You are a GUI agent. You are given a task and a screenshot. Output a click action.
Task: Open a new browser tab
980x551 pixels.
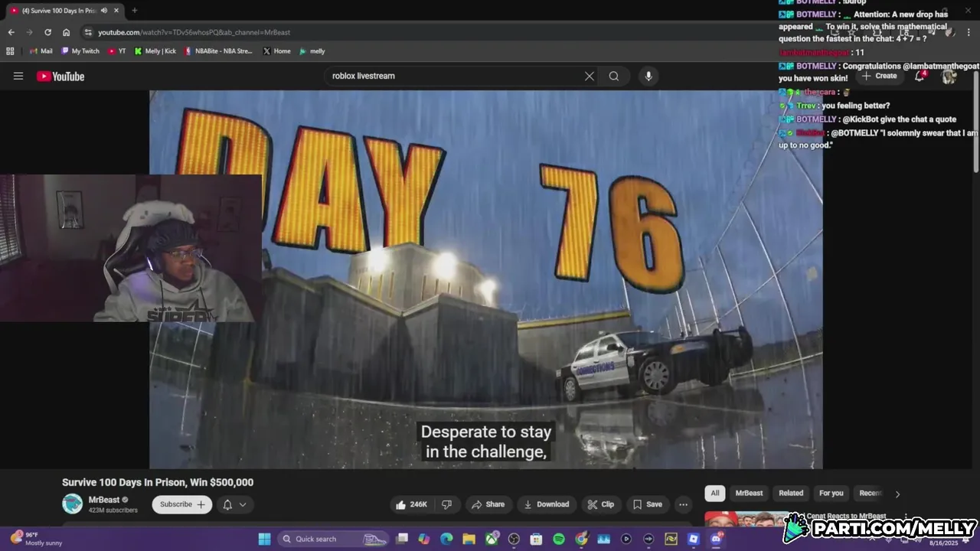[134, 11]
